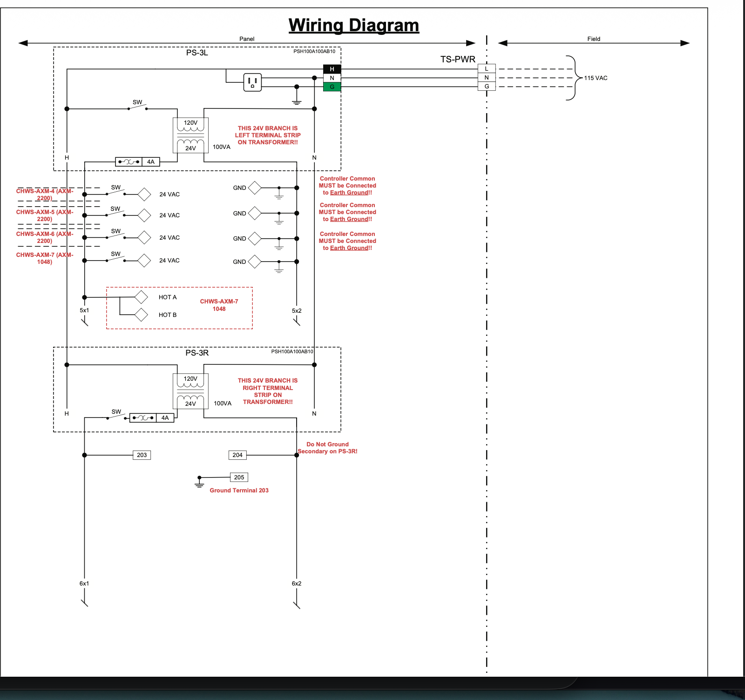Image resolution: width=745 pixels, height=700 pixels.
Task: Click the green G terminal block
Action: click(x=332, y=87)
